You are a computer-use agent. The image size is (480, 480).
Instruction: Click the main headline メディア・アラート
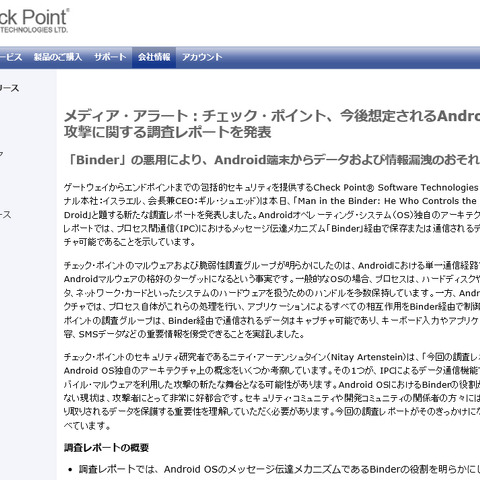272,124
